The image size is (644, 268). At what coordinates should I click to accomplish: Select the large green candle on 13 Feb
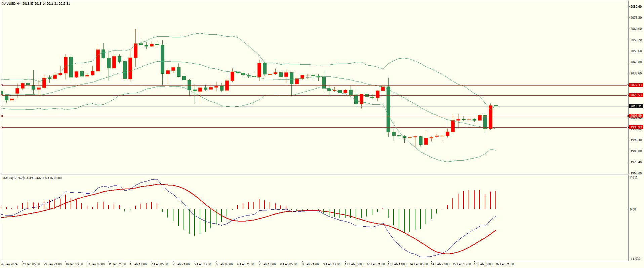point(388,109)
